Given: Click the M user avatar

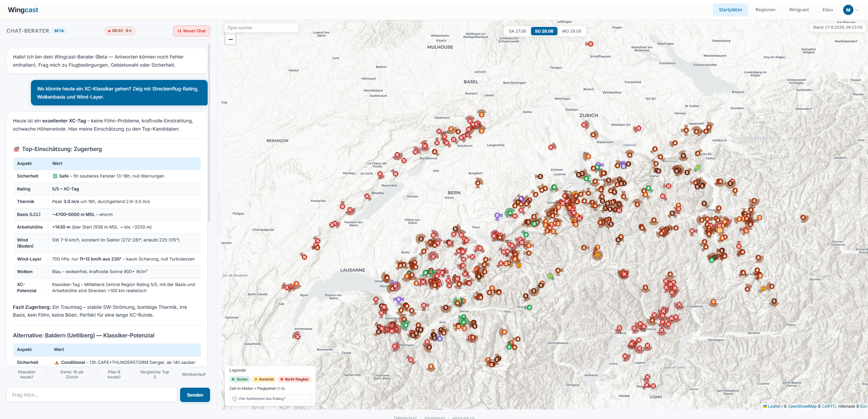Looking at the screenshot, I should [x=848, y=10].
